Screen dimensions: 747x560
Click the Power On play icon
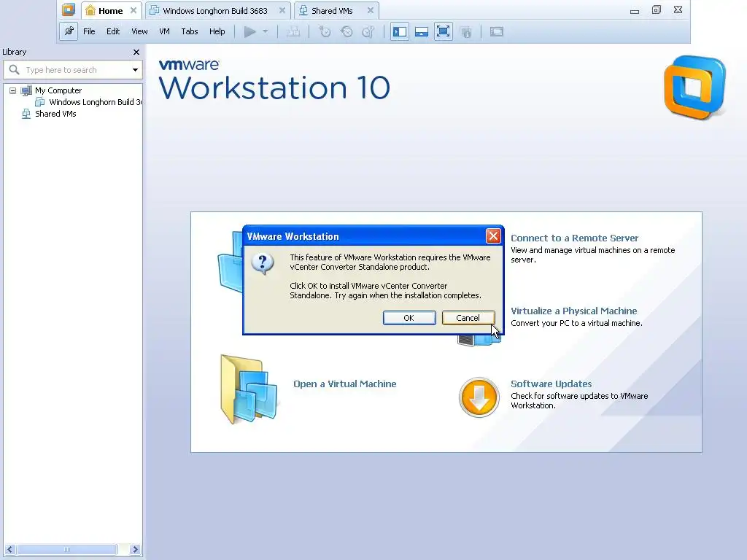point(249,32)
